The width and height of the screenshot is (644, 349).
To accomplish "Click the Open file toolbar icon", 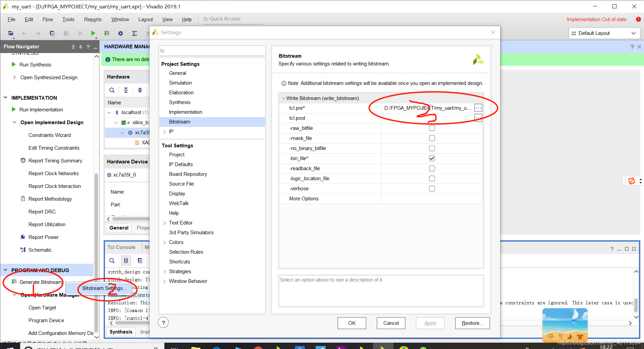I will [x=10, y=33].
